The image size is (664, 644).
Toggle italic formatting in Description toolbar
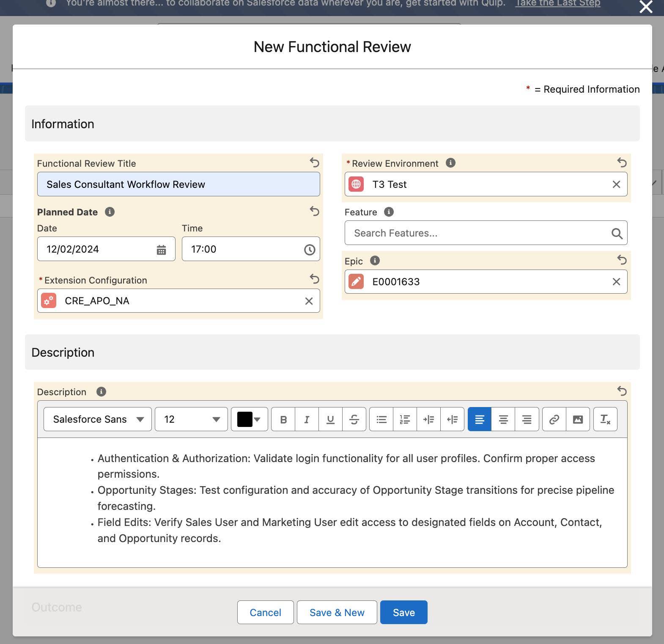[307, 419]
